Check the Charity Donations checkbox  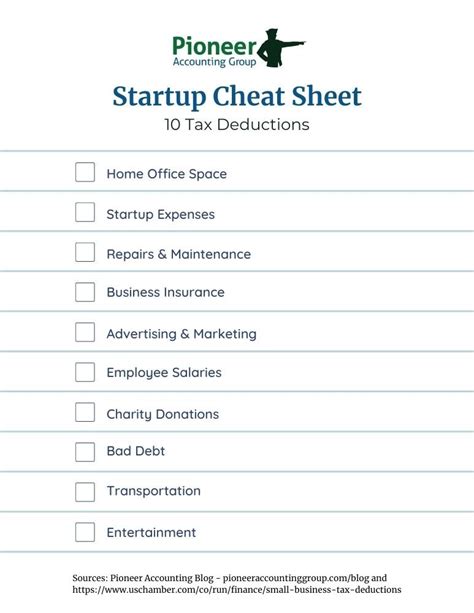(x=85, y=412)
